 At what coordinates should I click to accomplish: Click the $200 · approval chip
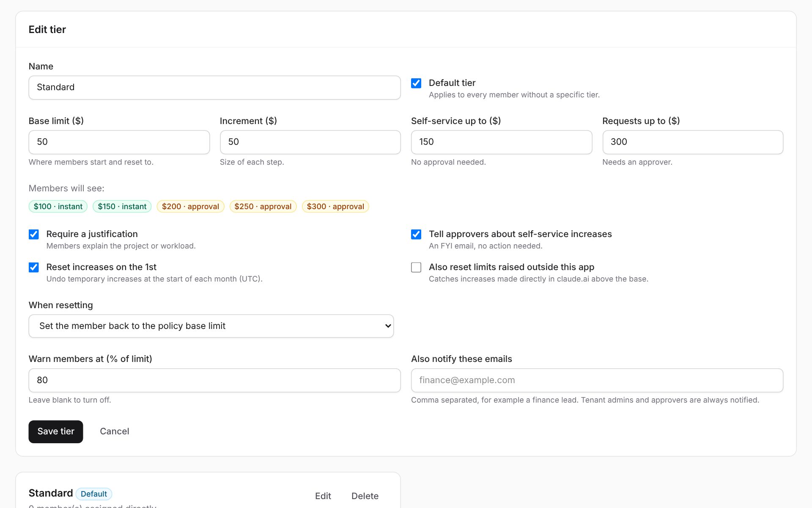[190, 207]
